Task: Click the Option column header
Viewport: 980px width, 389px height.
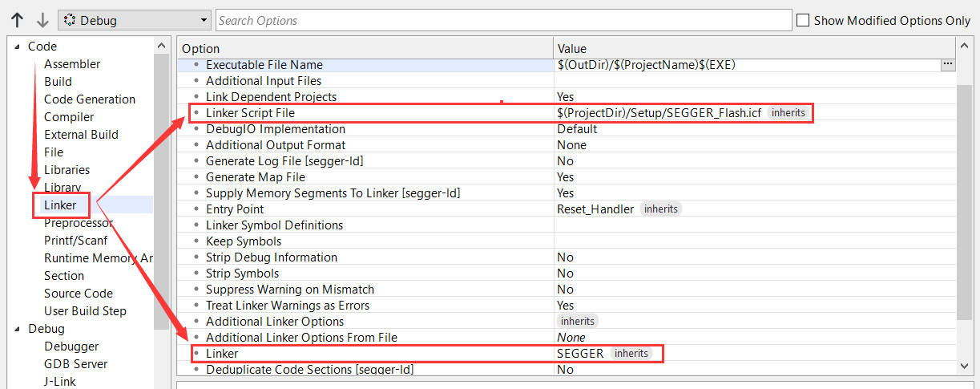Action: 365,49
